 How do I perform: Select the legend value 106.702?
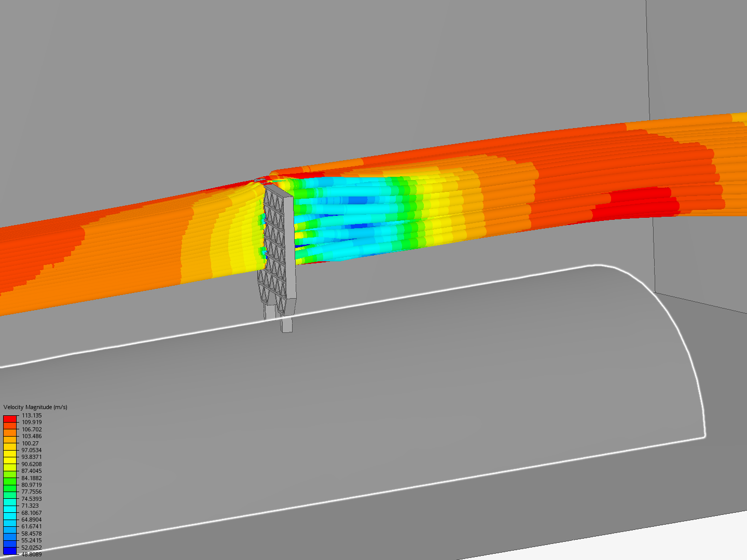pos(32,429)
